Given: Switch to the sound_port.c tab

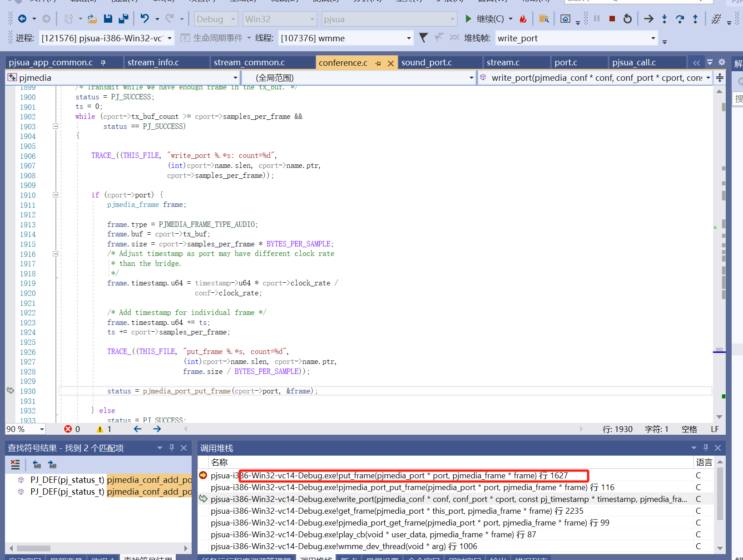Looking at the screenshot, I should (x=426, y=63).
